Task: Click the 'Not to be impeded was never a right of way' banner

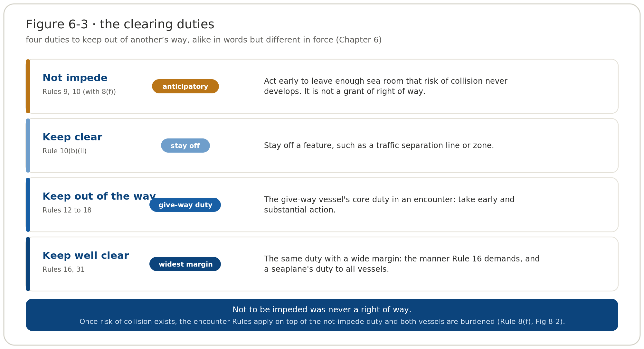Action: (x=322, y=315)
